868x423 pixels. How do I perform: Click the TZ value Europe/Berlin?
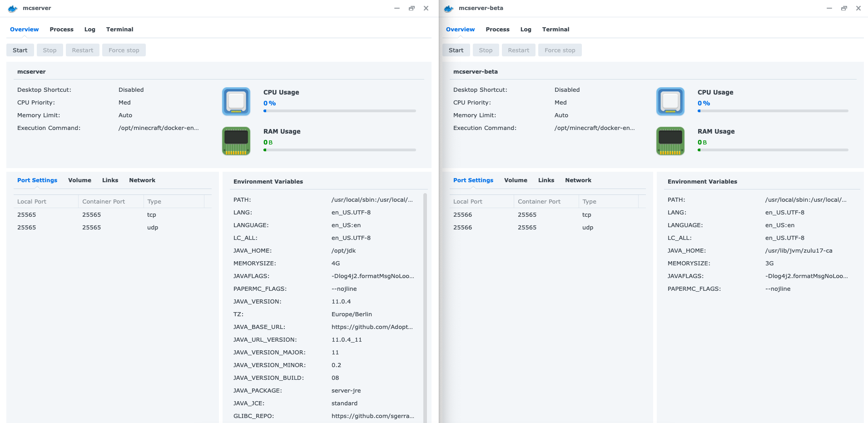[352, 314]
